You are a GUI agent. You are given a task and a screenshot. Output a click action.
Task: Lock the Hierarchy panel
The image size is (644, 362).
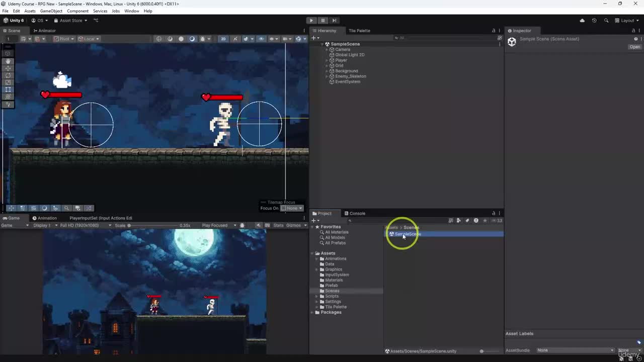pyautogui.click(x=494, y=31)
